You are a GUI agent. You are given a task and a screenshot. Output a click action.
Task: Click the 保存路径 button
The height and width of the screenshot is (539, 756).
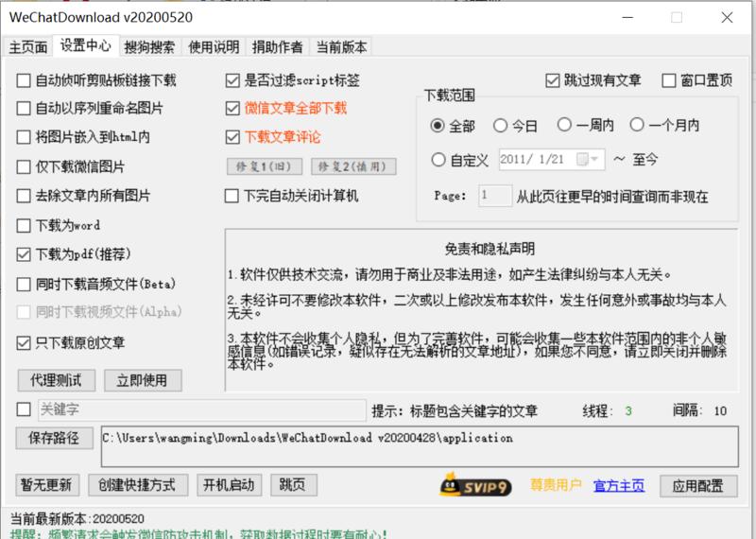pos(54,438)
